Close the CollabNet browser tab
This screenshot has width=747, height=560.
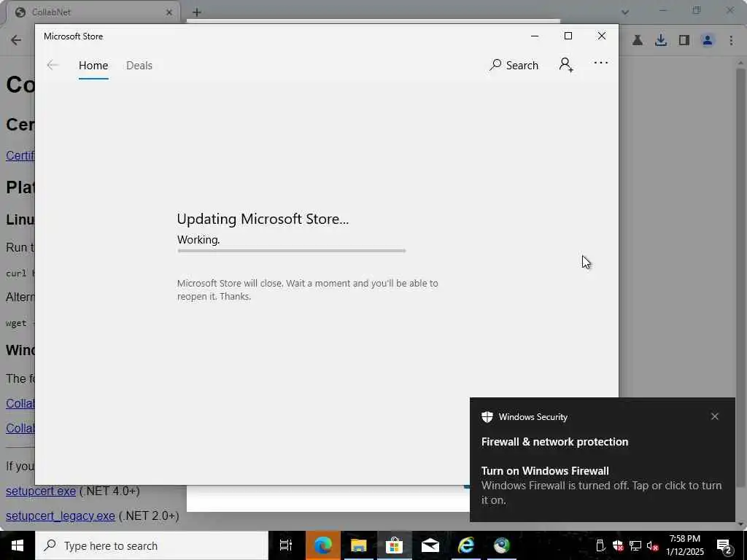169,12
